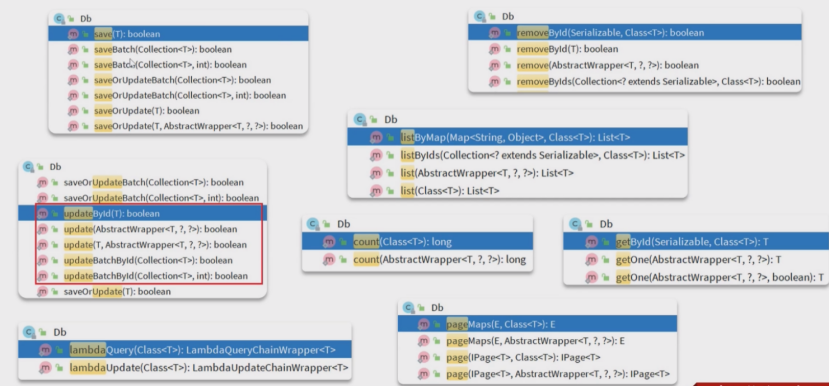Click green public-access icon on getById row
Screen dimensions: 829x387
(605, 242)
